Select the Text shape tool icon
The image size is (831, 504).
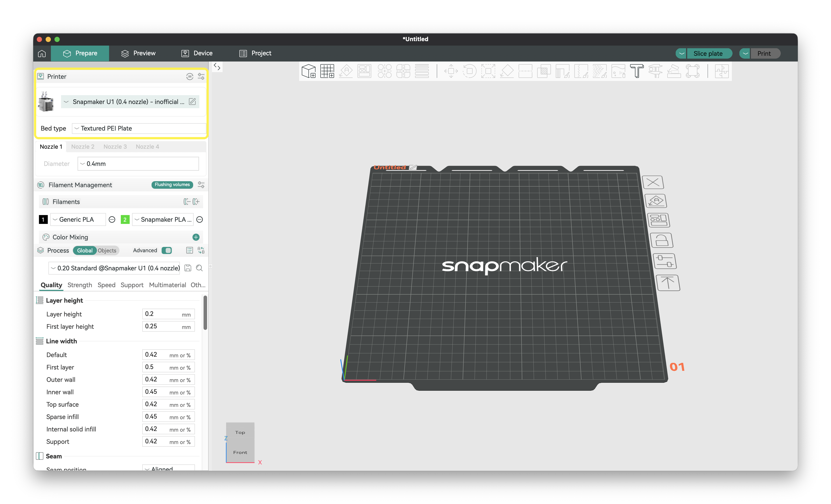coord(637,71)
